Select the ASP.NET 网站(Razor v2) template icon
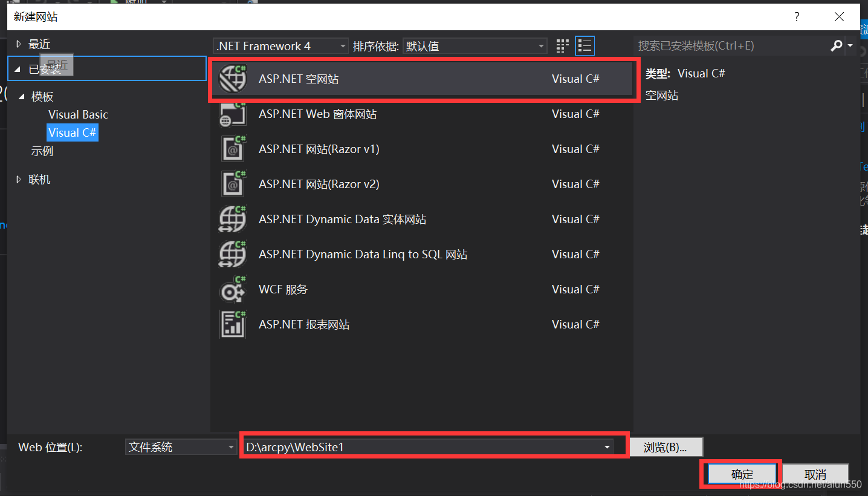This screenshot has height=496, width=868. click(233, 184)
